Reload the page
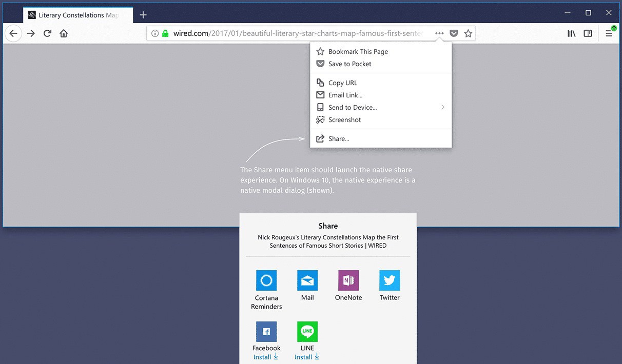This screenshot has height=364, width=622. pos(47,33)
